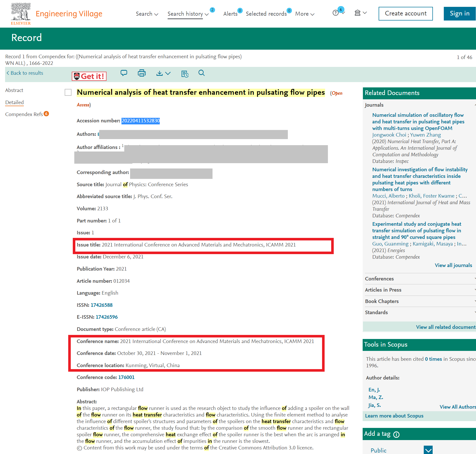Click the Elsevier tree logo
Viewport: 476px width, 454px height.
click(x=21, y=14)
